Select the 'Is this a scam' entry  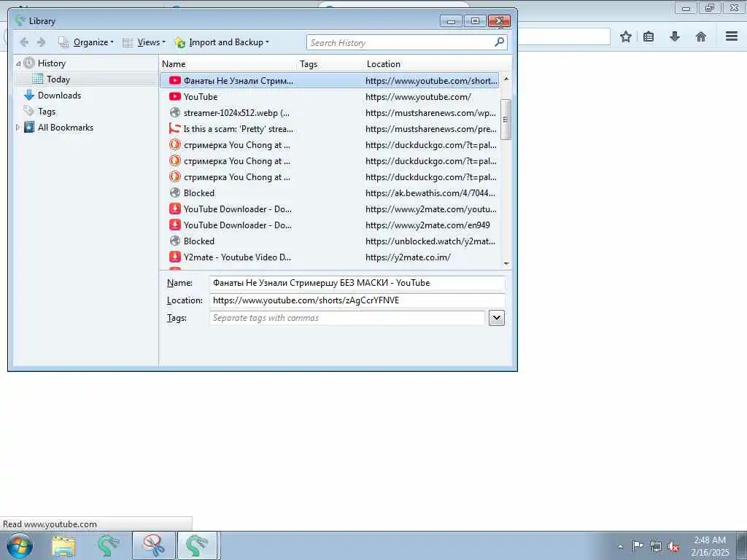pos(330,129)
